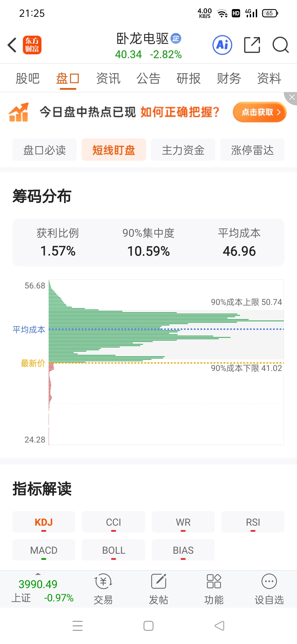This screenshot has height=644, width=297.
Task: Tap the share icon
Action: tap(252, 45)
